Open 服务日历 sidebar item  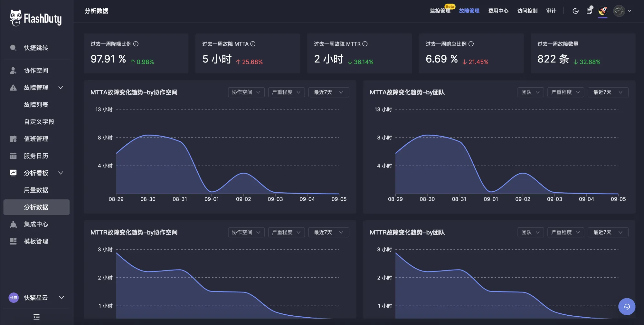36,156
